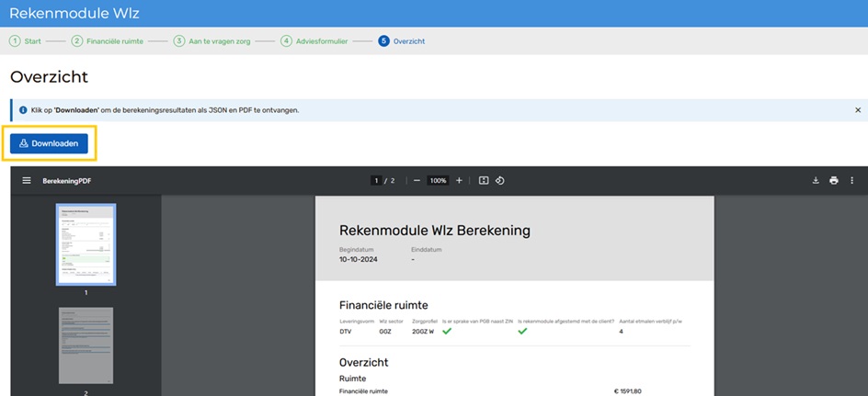Click the info icon in the banner

pyautogui.click(x=23, y=110)
